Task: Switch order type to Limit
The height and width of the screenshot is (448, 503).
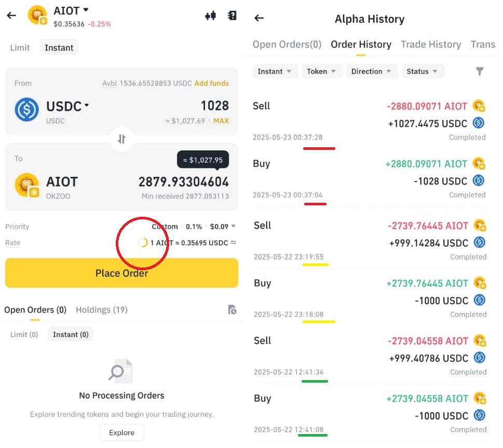Action: pos(20,48)
